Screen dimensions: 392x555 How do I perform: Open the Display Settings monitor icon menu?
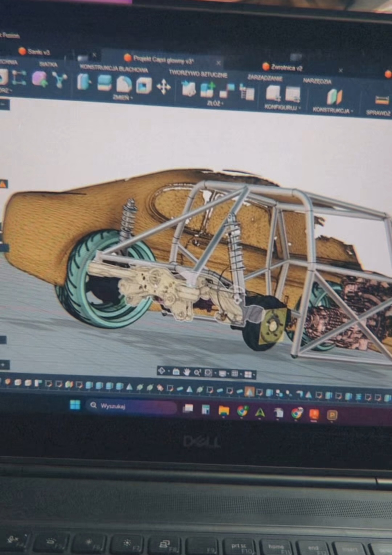point(222,373)
